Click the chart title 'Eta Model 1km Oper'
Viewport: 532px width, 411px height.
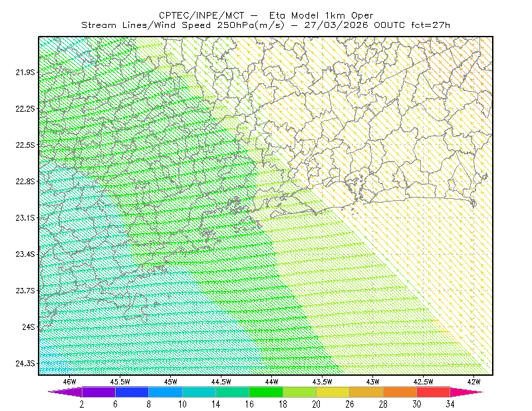(x=321, y=15)
